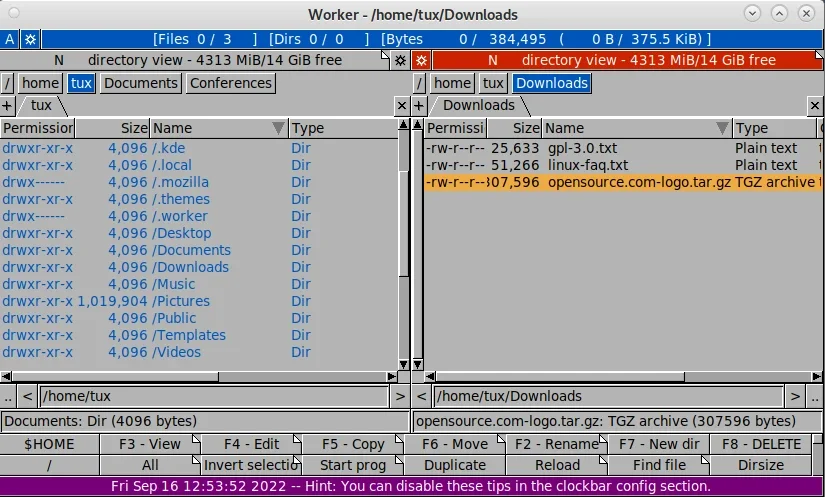The height and width of the screenshot is (497, 825).
Task: Open left panel directory view settings gear
Action: coord(401,60)
